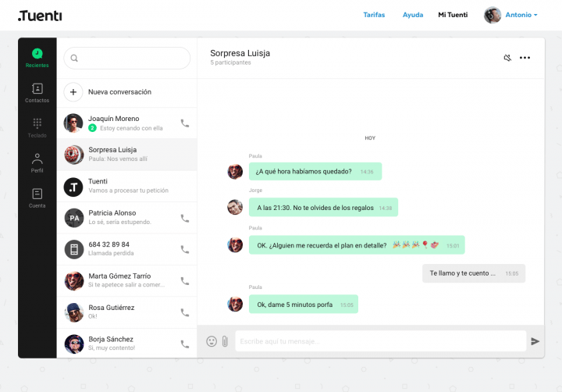Mute the Sorpresa Luisja conversation

pyautogui.click(x=507, y=58)
